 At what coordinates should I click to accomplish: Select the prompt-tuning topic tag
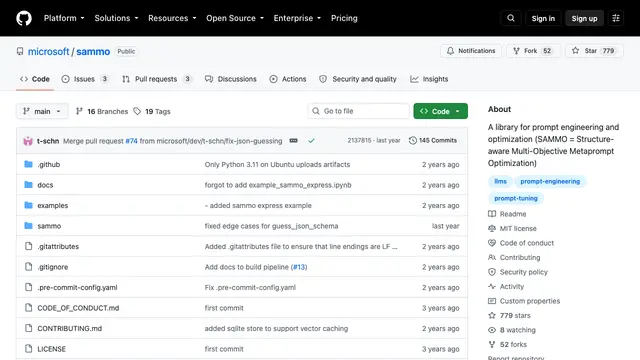pos(516,198)
